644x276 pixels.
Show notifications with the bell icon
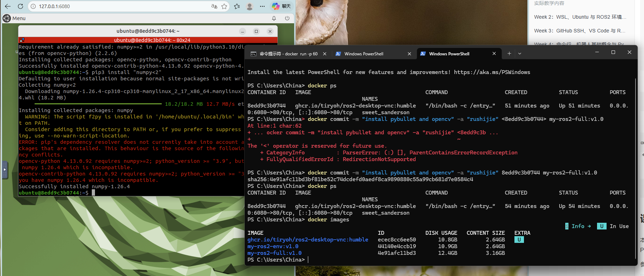click(274, 18)
